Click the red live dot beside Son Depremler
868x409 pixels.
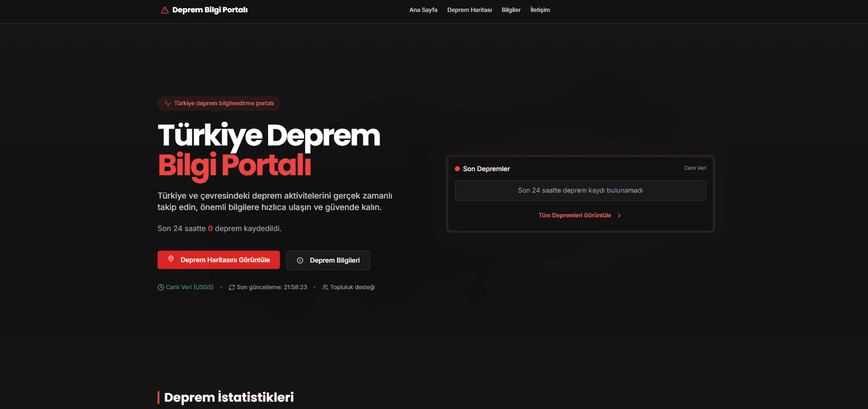(x=457, y=169)
